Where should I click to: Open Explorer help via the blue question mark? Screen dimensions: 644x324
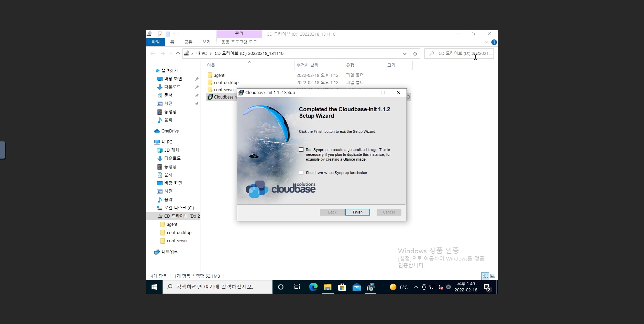click(x=494, y=42)
